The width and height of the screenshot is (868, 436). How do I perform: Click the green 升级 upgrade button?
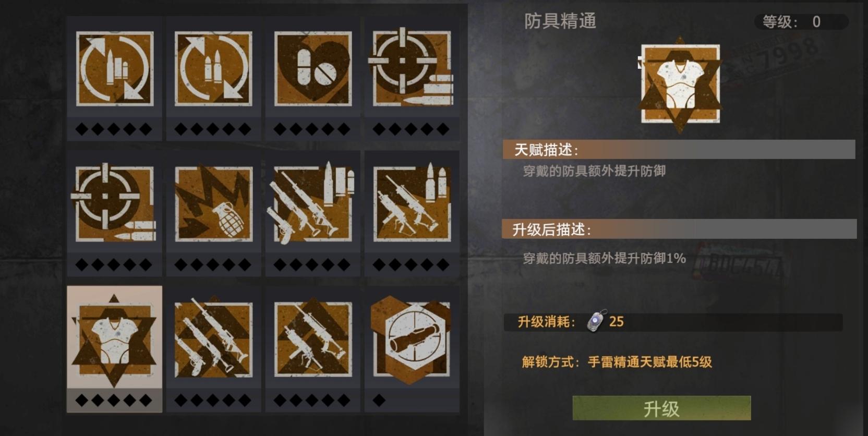pos(661,408)
